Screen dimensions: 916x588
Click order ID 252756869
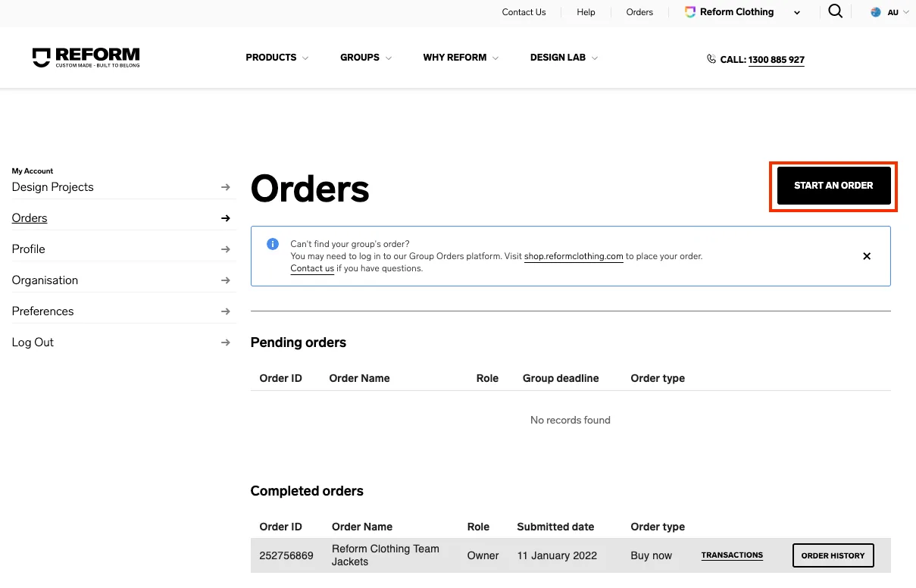coord(286,555)
